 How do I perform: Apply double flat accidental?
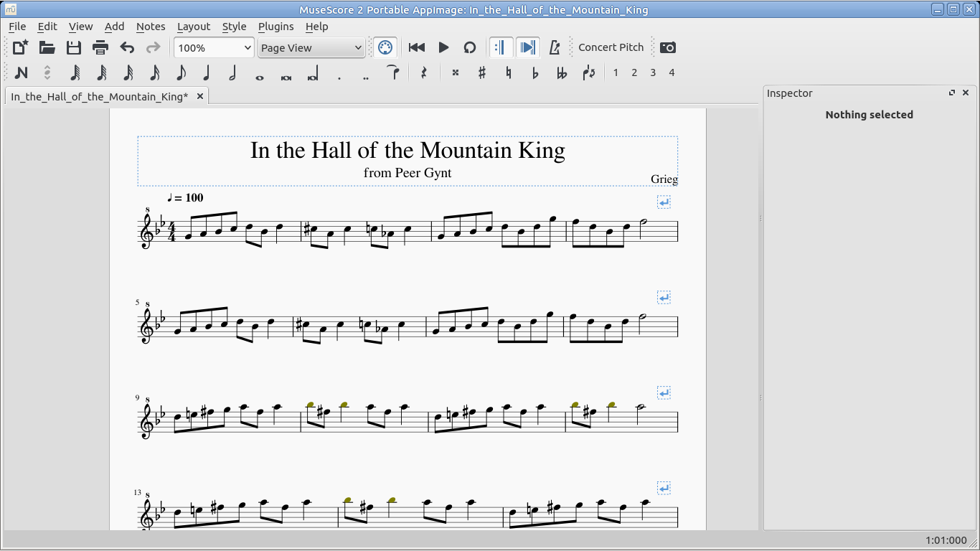pyautogui.click(x=562, y=72)
